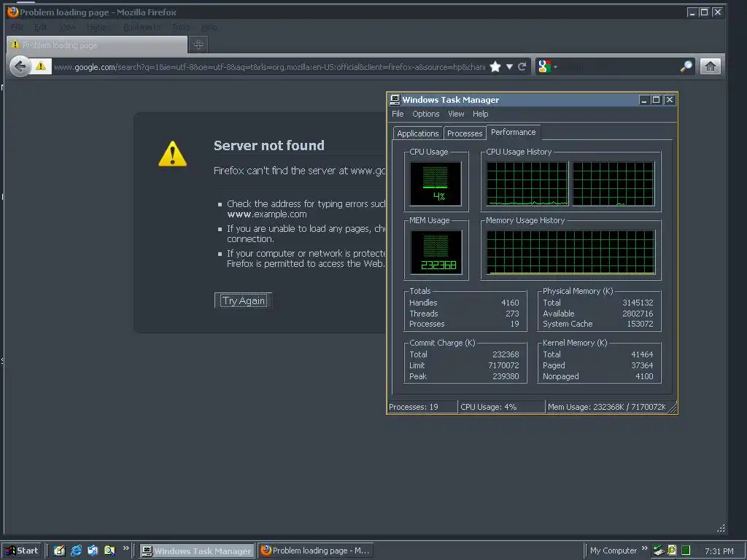Launch Internet Explorer from quick launch
The height and width of the screenshot is (560, 747).
(76, 551)
